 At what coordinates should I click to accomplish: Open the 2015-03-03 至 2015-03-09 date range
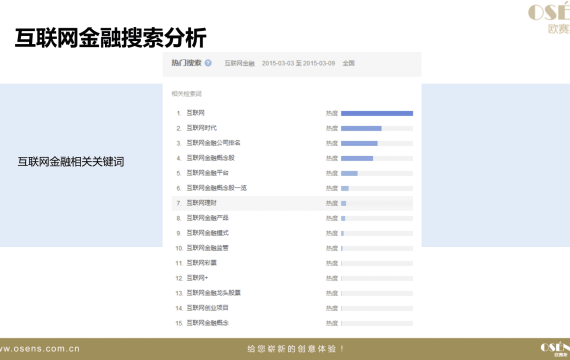pyautogui.click(x=298, y=63)
